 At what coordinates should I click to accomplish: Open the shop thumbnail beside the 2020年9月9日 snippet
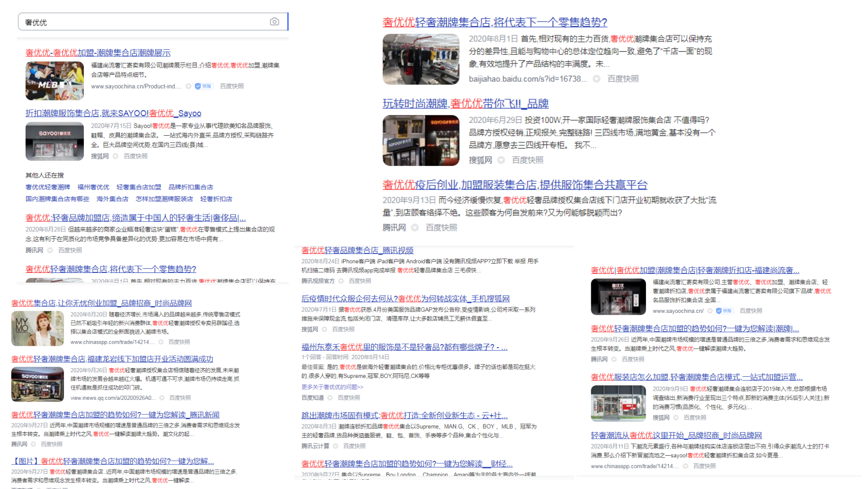[618, 403]
